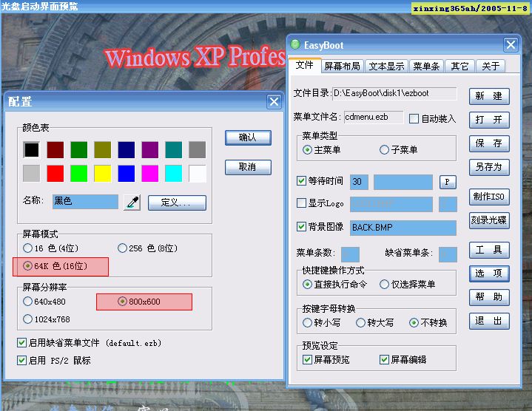
Task: Select the purple color swatch
Action: 150,150
